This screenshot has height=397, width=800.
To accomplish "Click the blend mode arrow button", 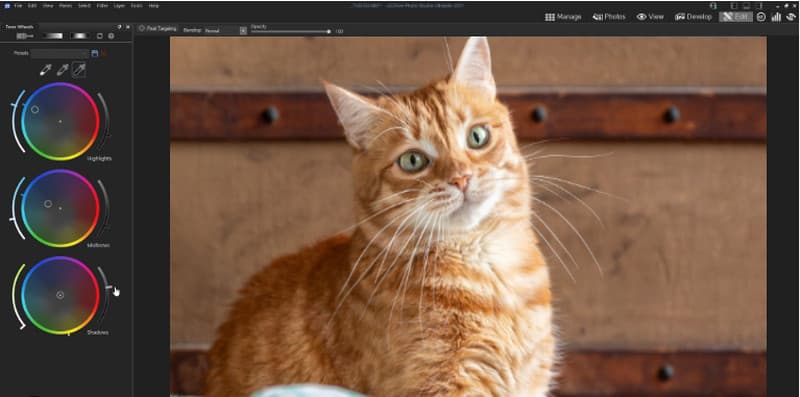I will 243,31.
